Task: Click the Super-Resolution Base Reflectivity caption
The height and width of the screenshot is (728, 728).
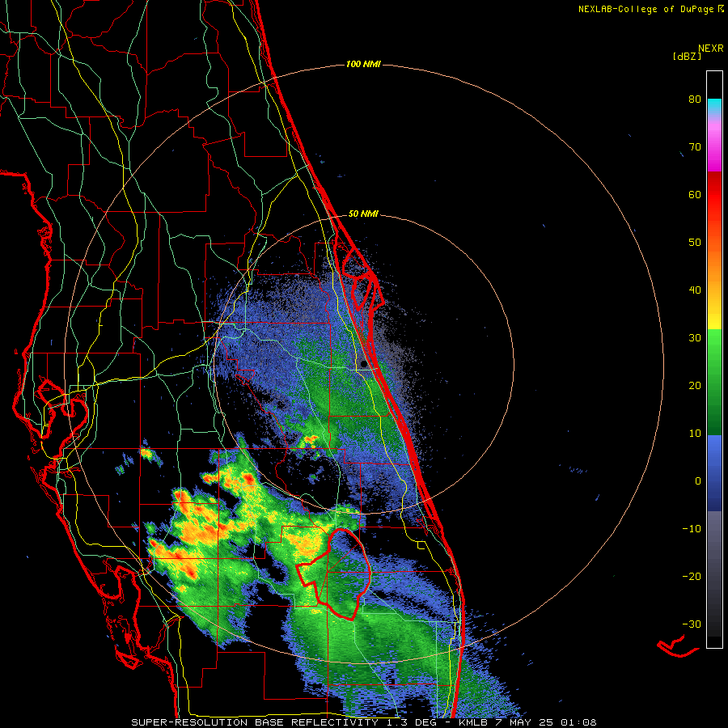Action: coord(363,722)
